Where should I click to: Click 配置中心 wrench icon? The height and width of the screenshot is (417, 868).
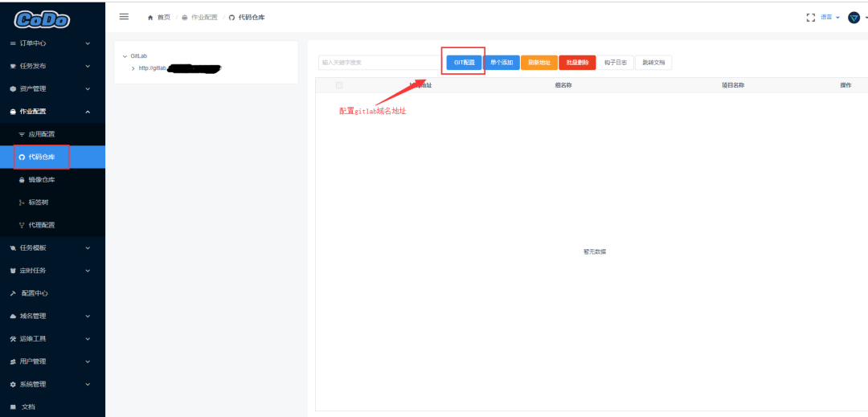[x=13, y=294]
